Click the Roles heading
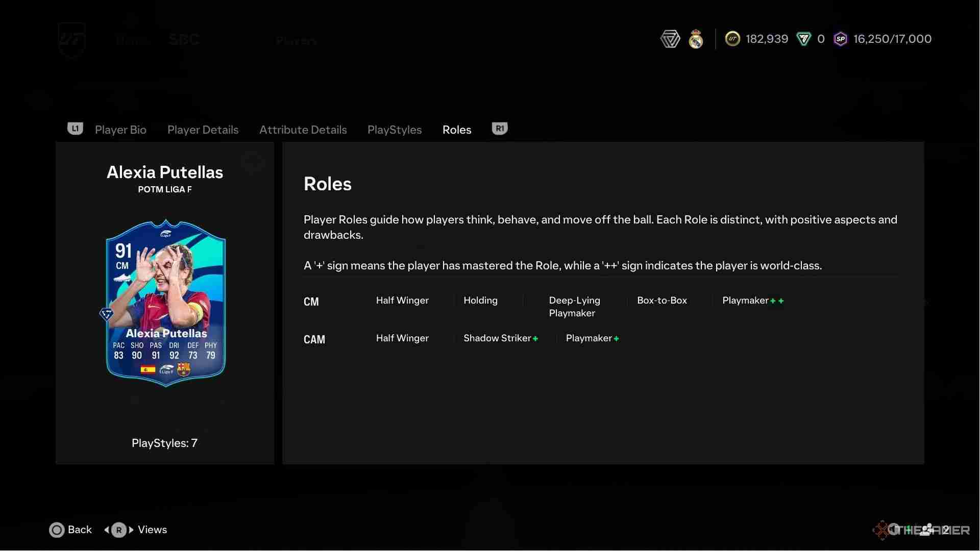The image size is (980, 551). [327, 184]
